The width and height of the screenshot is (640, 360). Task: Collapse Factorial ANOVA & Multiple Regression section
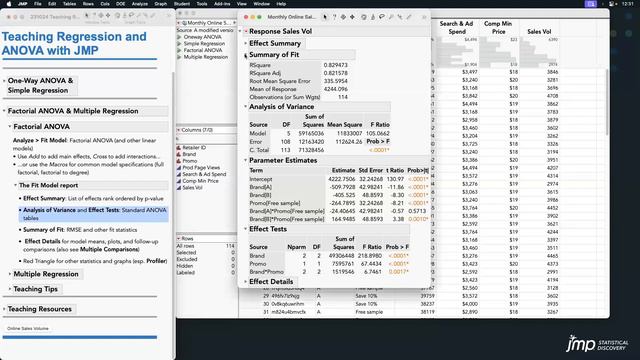coord(4,111)
